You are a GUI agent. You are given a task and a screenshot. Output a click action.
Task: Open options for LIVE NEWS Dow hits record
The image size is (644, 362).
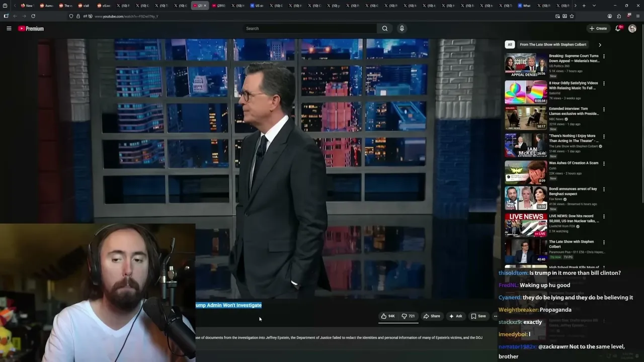pyautogui.click(x=604, y=217)
